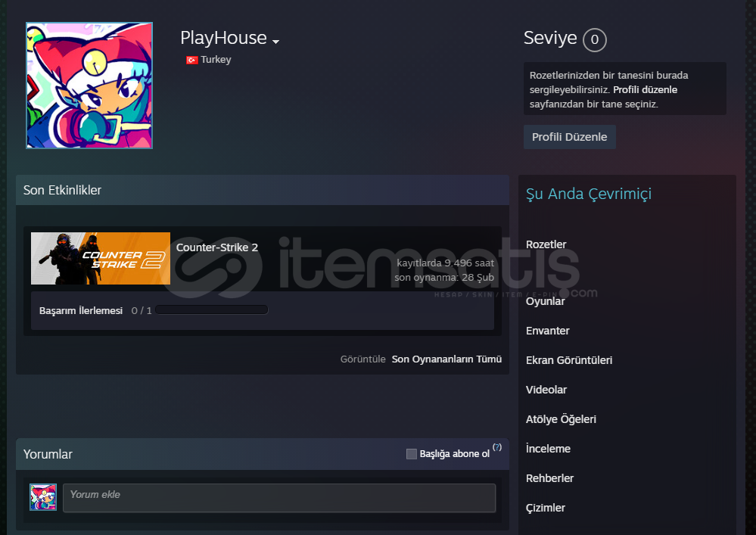Image resolution: width=756 pixels, height=535 pixels.
Task: Click the Başarım İlerlemesi progress bar
Action: point(212,310)
